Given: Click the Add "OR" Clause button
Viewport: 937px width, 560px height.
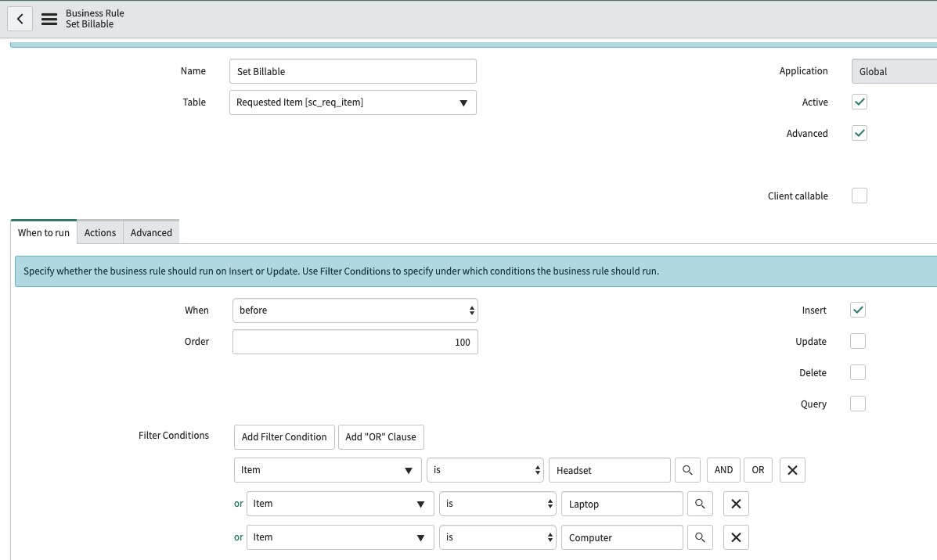Looking at the screenshot, I should pos(380,436).
